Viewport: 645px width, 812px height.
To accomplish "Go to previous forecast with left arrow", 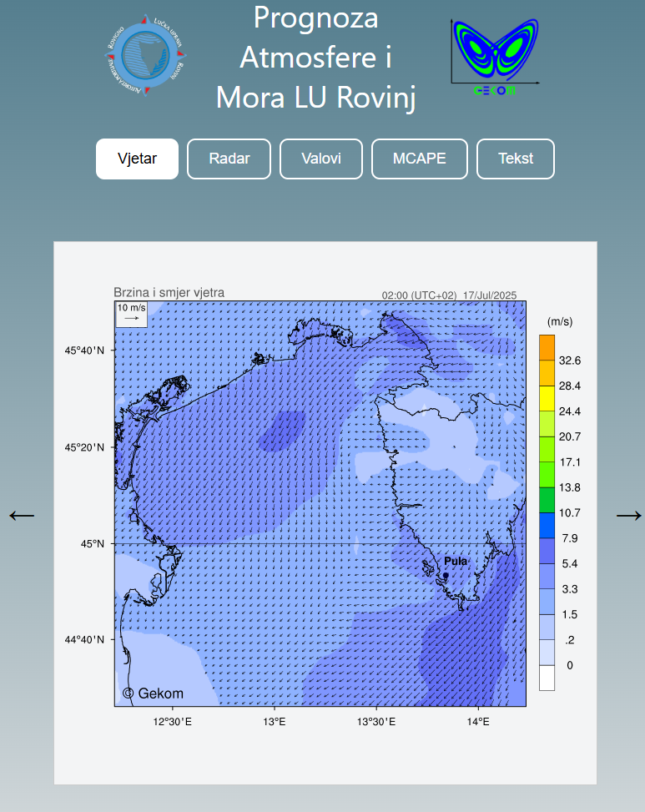I will pos(22,516).
